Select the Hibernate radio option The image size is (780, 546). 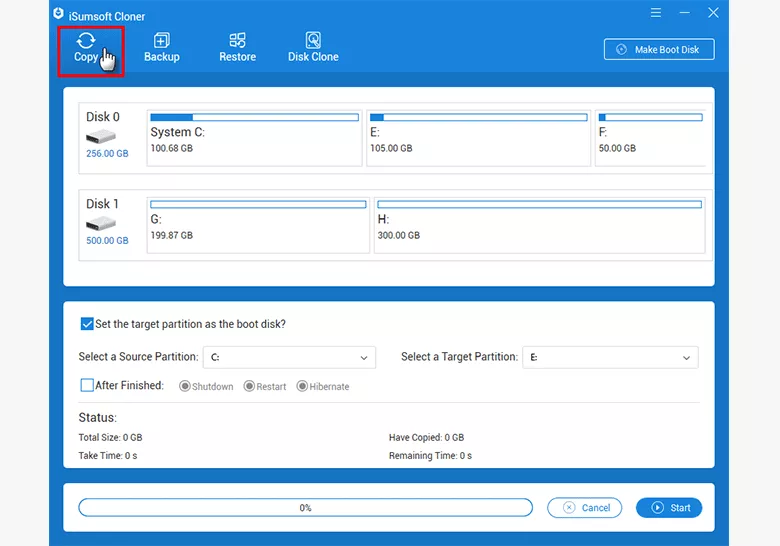tap(302, 386)
